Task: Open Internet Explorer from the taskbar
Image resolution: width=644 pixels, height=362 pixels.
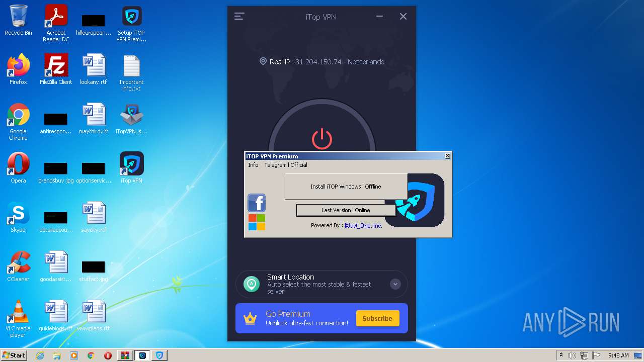Action: coord(40,355)
